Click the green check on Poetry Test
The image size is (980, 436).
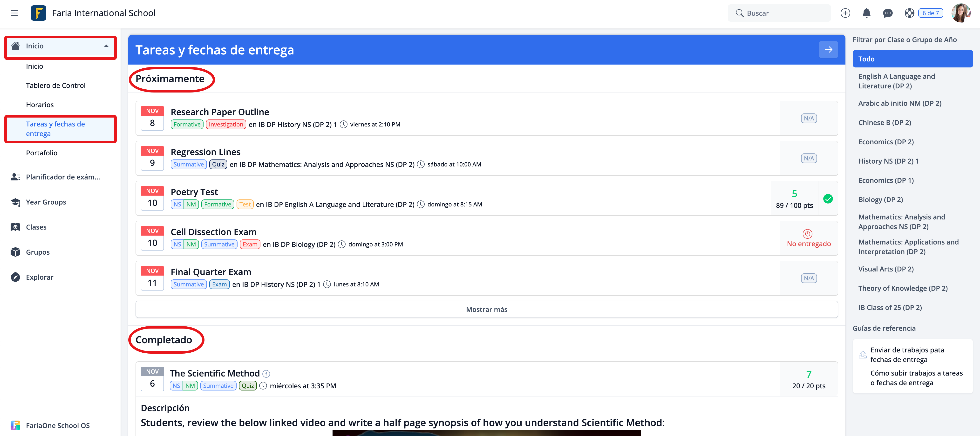coord(828,199)
